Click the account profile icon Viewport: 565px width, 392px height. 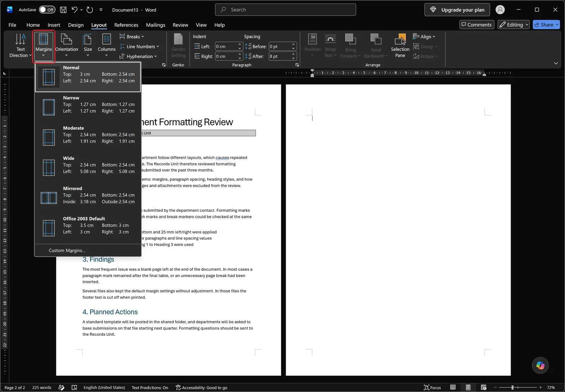point(500,10)
